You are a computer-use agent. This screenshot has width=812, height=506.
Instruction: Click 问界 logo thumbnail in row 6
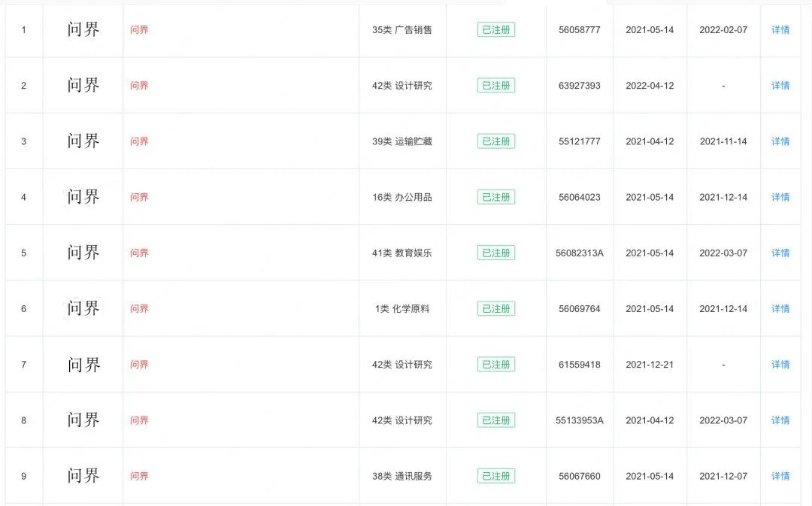[83, 308]
